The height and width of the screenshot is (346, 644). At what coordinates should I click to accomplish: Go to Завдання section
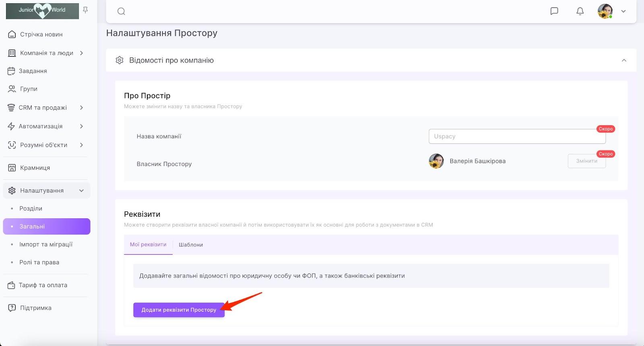click(33, 71)
